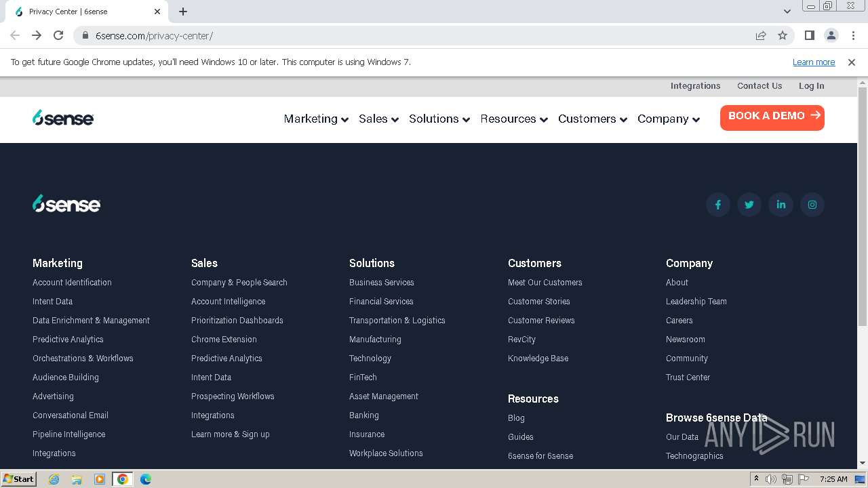Open Workplace Solutions under Solutions
The height and width of the screenshot is (488, 868).
[386, 453]
